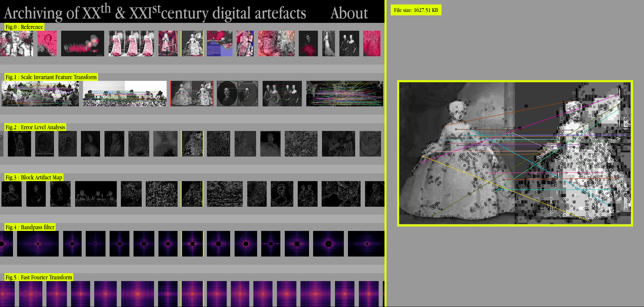Open widest dark group-scene Error Level Analysis thumbnail
The image size is (644, 307).
pyautogui.click(x=338, y=144)
